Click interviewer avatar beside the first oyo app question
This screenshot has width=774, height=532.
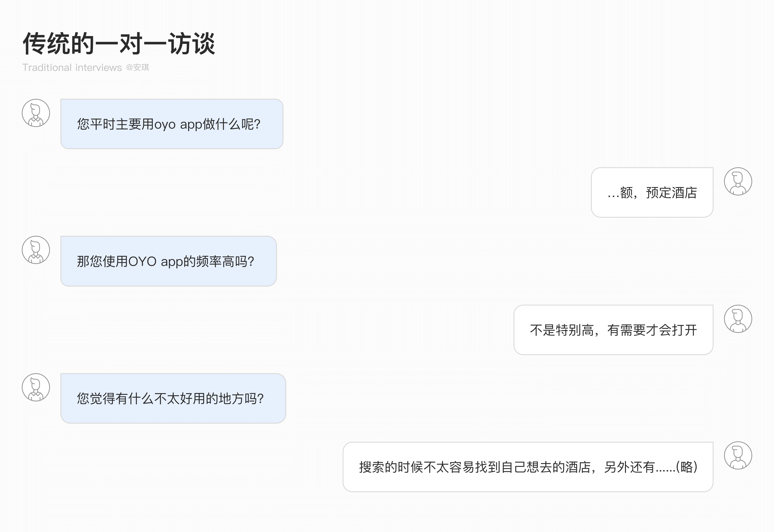(36, 113)
